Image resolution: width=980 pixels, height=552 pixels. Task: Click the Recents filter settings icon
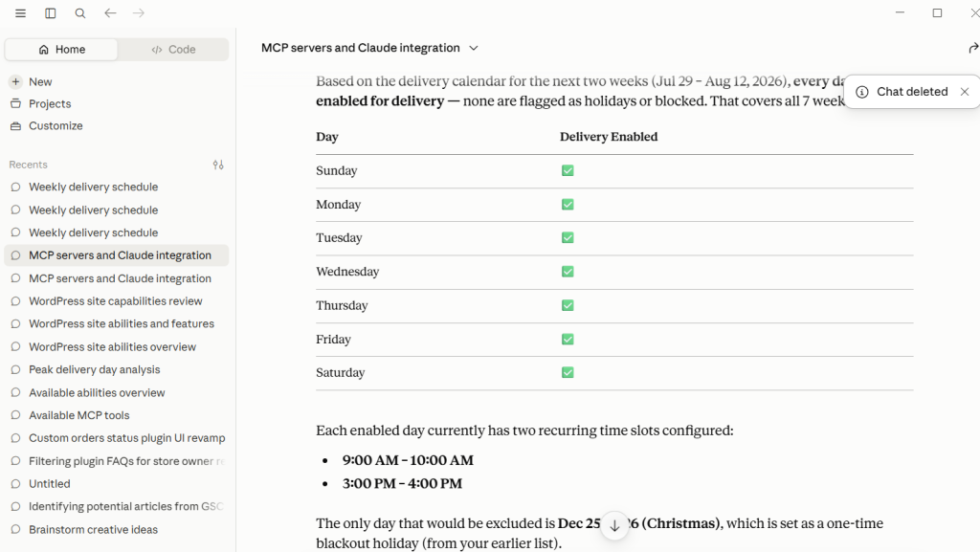pos(218,165)
